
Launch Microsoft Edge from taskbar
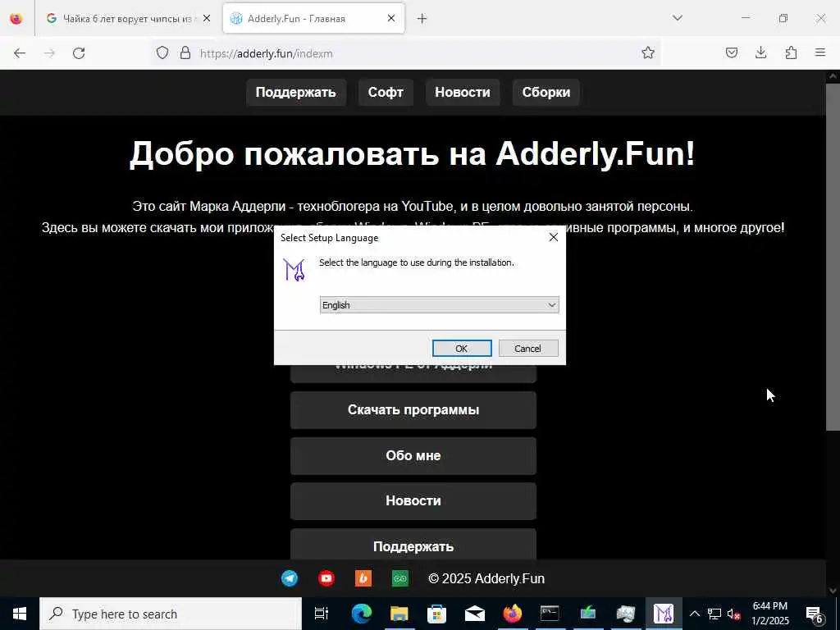pos(362,614)
